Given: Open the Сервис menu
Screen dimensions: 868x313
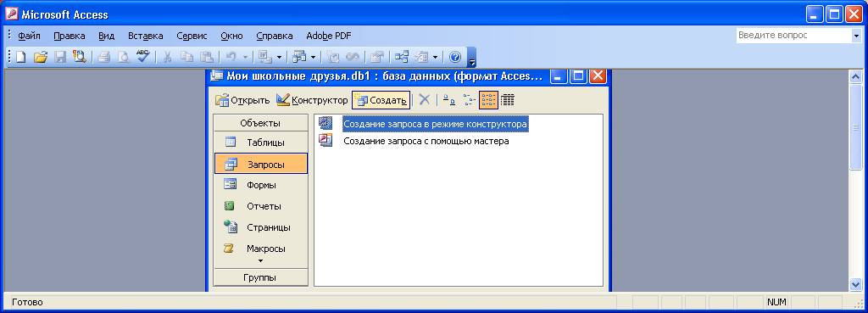Looking at the screenshot, I should (x=192, y=36).
